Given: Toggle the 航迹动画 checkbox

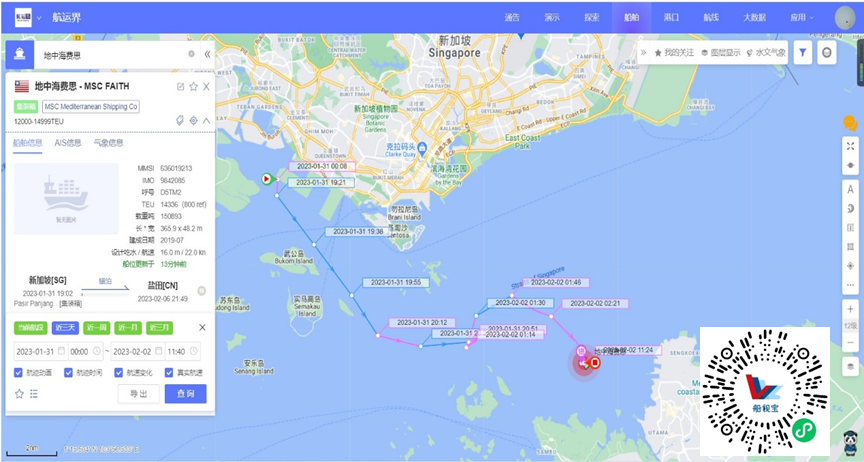Looking at the screenshot, I should coord(18,373).
